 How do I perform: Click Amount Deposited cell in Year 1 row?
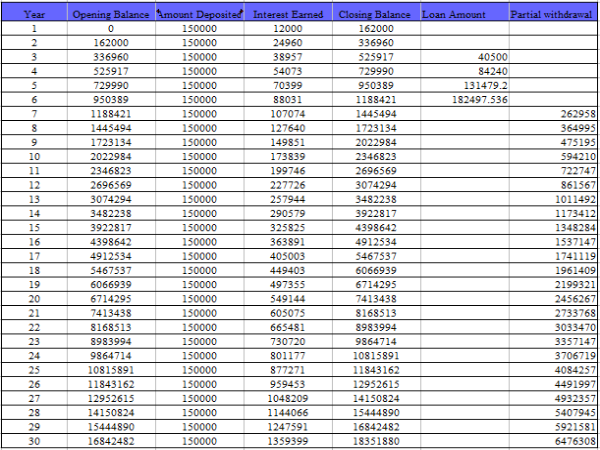coord(200,29)
